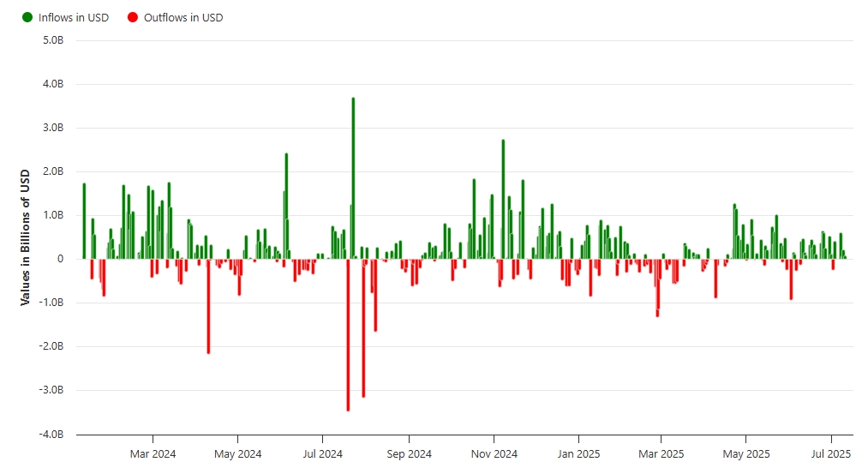Click the green inflow bar near 2.7B in November 2024
Screen dimensions: 868x462
coord(503,200)
